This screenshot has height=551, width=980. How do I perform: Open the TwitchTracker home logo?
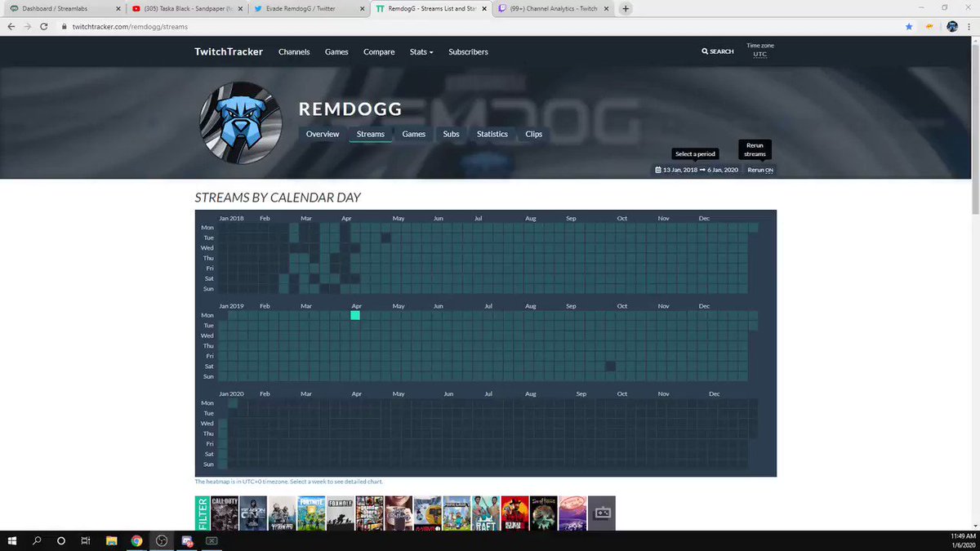click(x=229, y=51)
